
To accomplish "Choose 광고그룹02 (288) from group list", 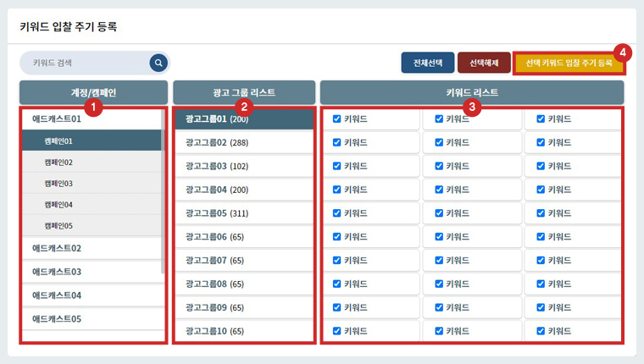I will tap(216, 143).
